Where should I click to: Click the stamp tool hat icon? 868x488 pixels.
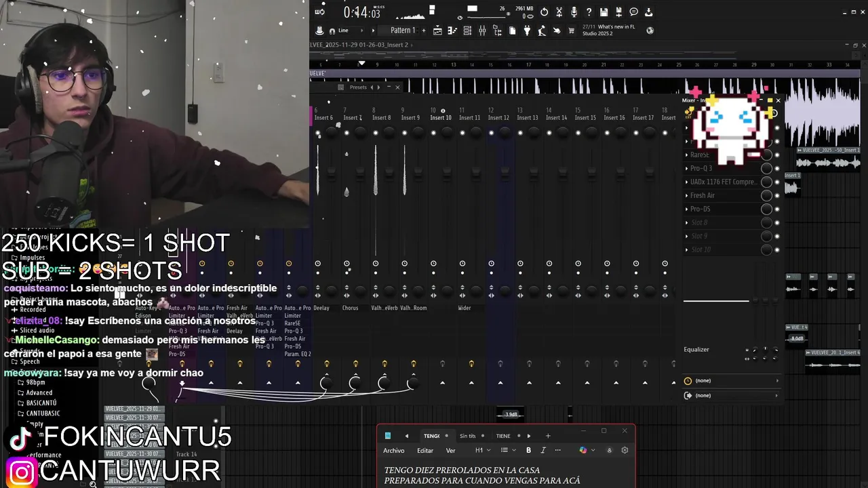(319, 30)
